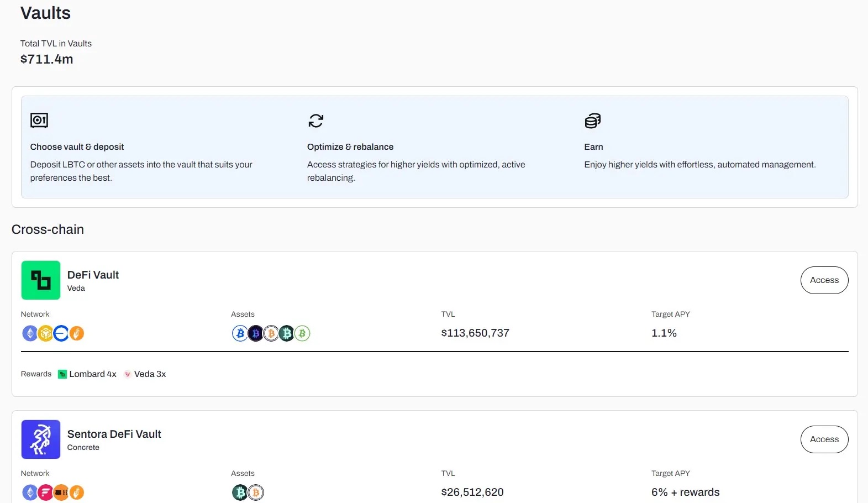Click the rebalance arrows icon
868x503 pixels.
(315, 120)
